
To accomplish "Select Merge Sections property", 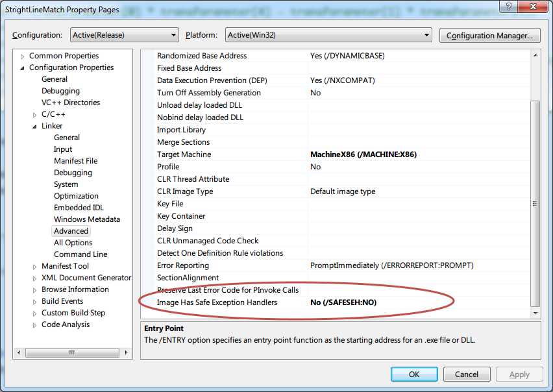I will (184, 142).
